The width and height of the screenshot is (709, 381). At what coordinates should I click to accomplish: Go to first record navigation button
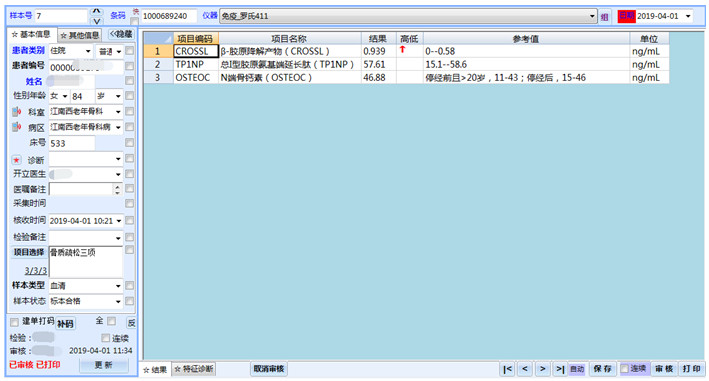click(507, 369)
